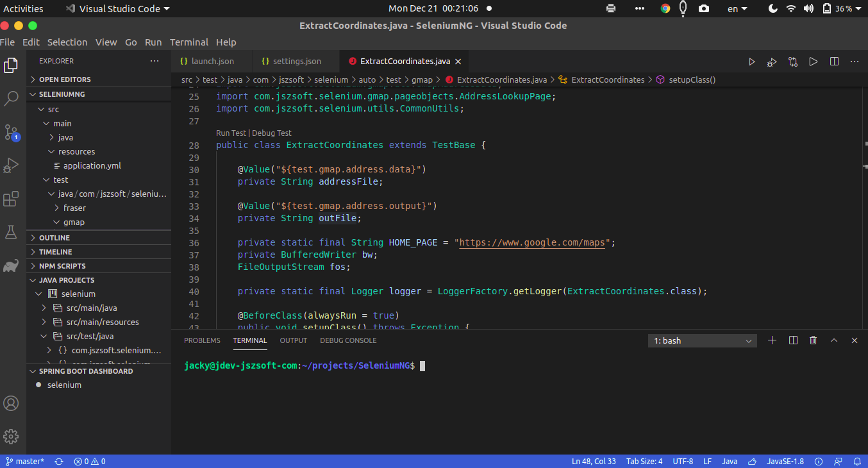Viewport: 868px width, 468px height.
Task: Open the Run menu
Action: pos(153,42)
